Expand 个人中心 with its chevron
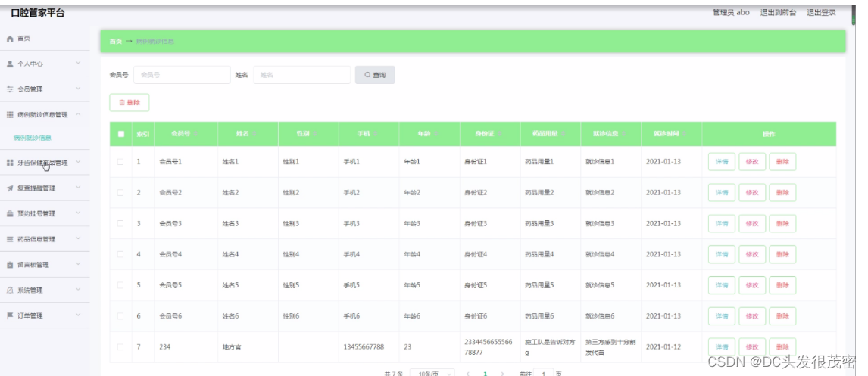Image resolution: width=868 pixels, height=376 pixels. pyautogui.click(x=78, y=64)
